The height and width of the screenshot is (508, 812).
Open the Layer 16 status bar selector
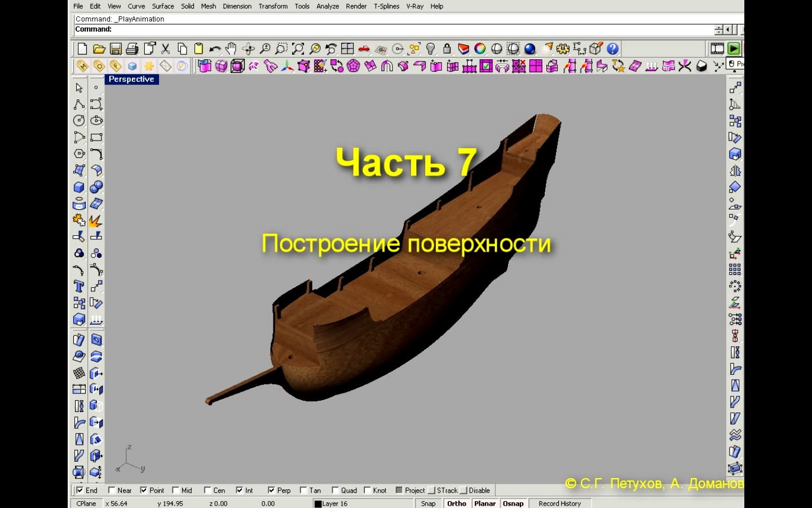point(363,503)
